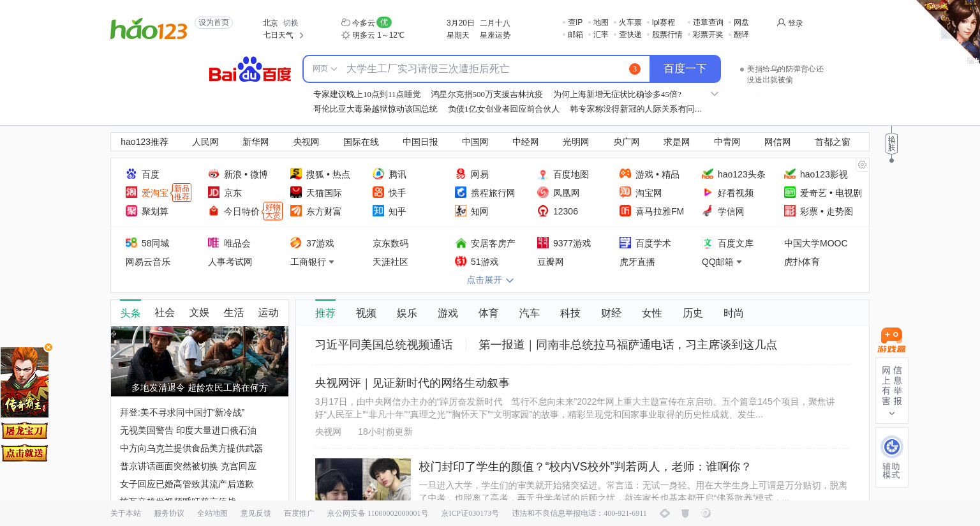The image size is (980, 526).
Task: Enable the accessibility assist mode
Action: tap(891, 457)
